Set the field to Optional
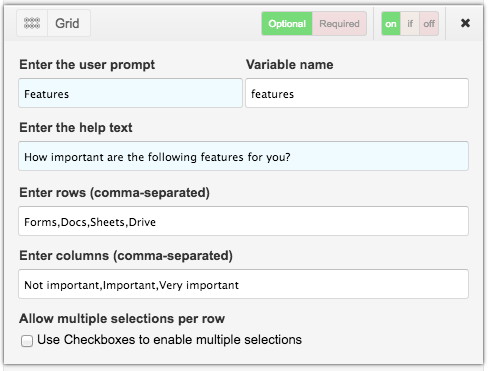Viewport: 489px width, 371px height. tap(287, 24)
